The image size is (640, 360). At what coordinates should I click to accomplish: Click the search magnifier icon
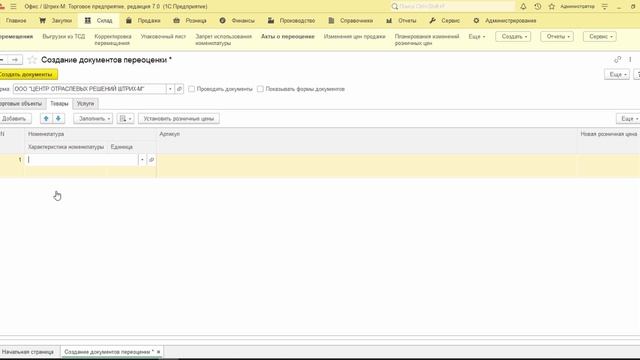[395, 7]
